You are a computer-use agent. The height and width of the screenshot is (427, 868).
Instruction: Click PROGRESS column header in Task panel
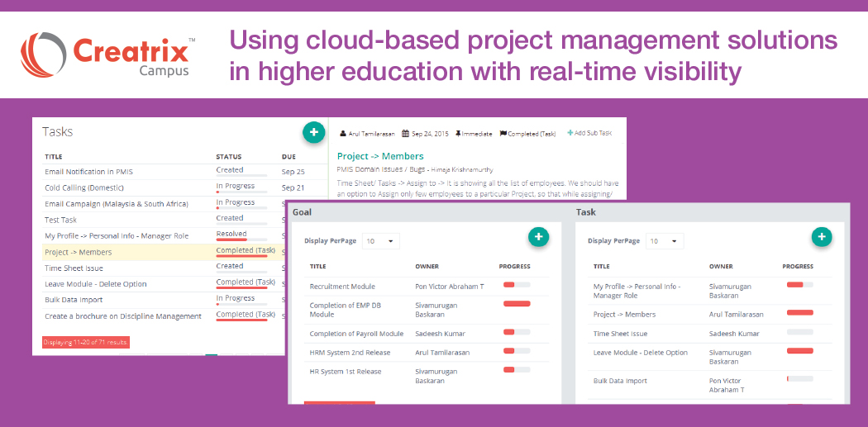(x=798, y=266)
